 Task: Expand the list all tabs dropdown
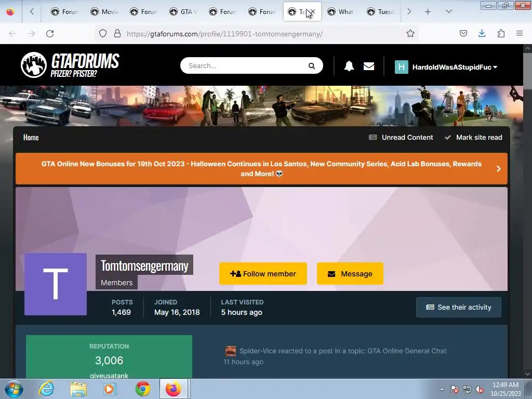448,11
